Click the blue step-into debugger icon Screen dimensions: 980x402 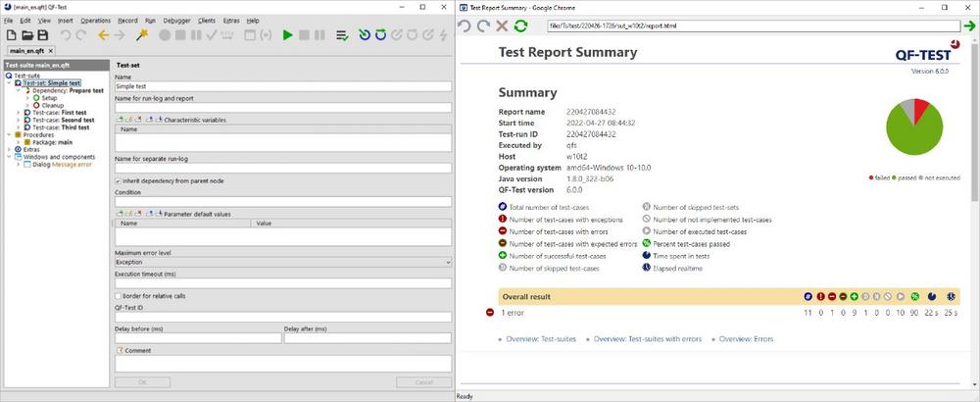(365, 35)
